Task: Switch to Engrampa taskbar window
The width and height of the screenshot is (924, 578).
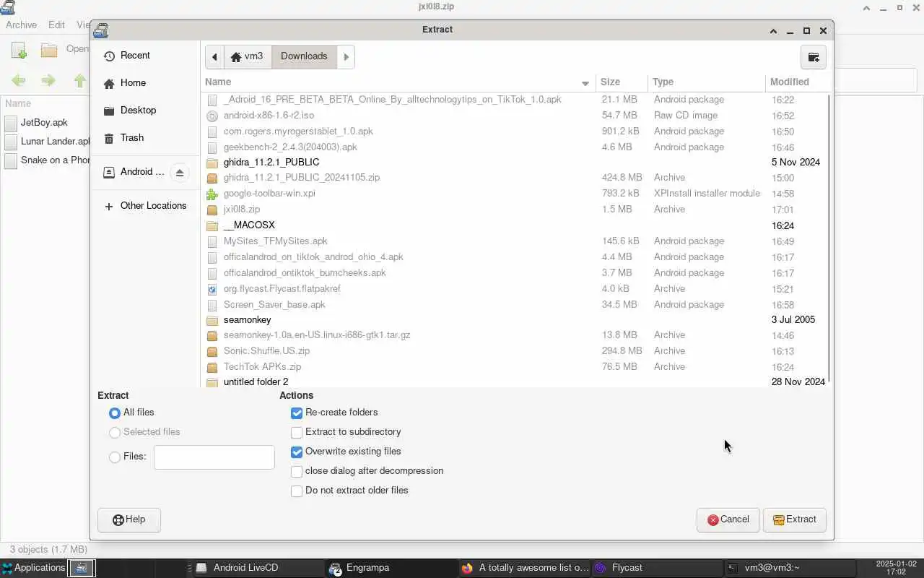Action: point(391,568)
